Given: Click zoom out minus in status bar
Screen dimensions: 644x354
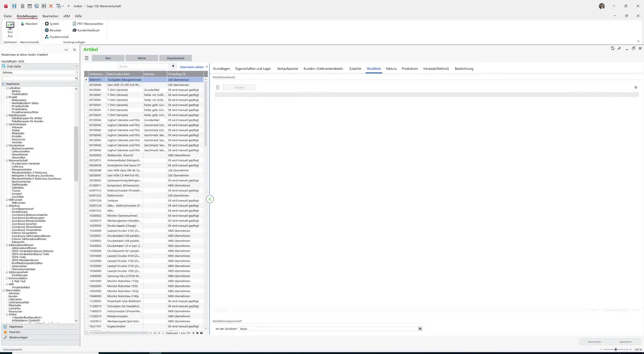Looking at the screenshot, I should click(x=601, y=349).
